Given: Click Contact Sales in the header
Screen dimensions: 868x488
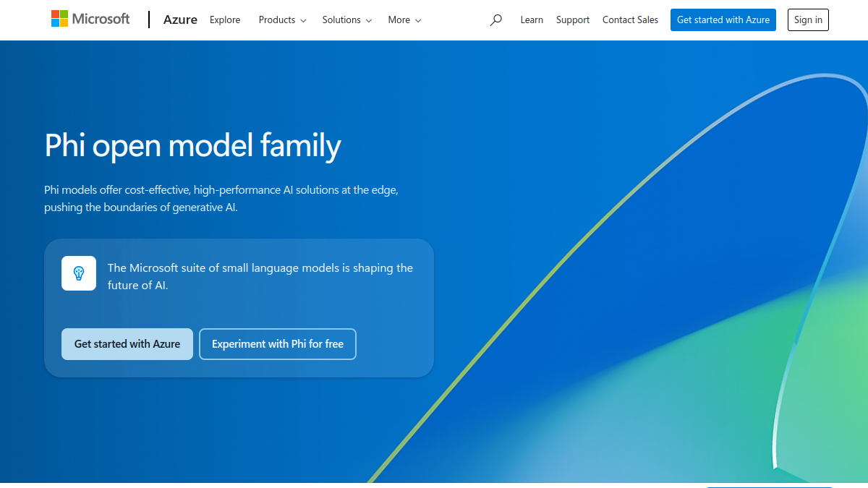Looking at the screenshot, I should click(x=630, y=20).
